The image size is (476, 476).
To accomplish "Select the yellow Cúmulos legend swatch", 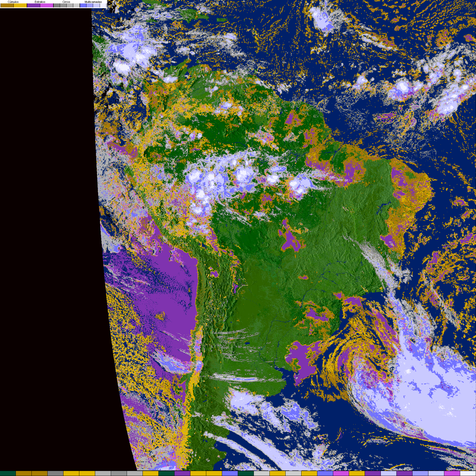I will (20, 5).
